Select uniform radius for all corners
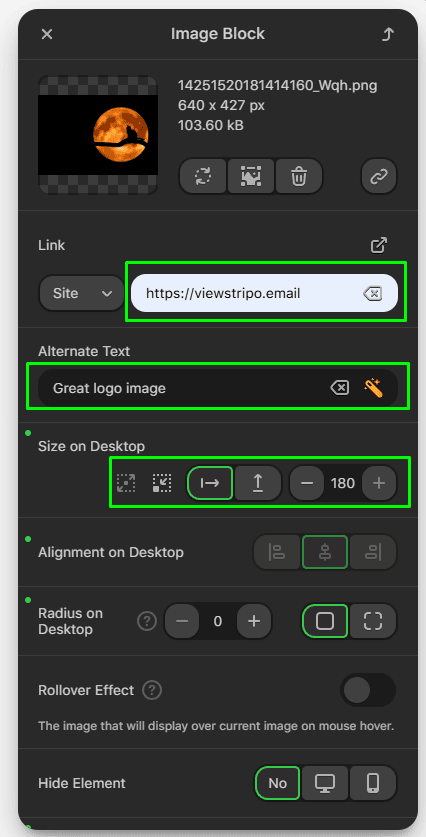 [325, 621]
